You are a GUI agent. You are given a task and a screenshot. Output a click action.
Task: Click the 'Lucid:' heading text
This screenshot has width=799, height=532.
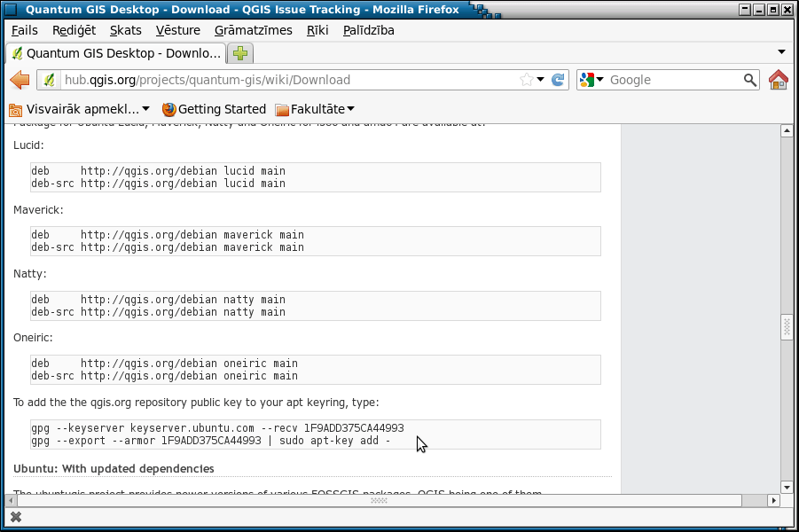(x=28, y=145)
